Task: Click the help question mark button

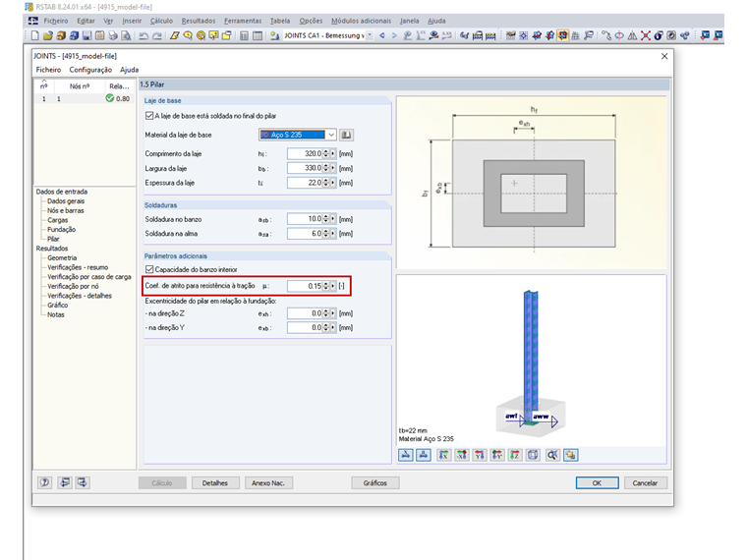Action: 45,482
